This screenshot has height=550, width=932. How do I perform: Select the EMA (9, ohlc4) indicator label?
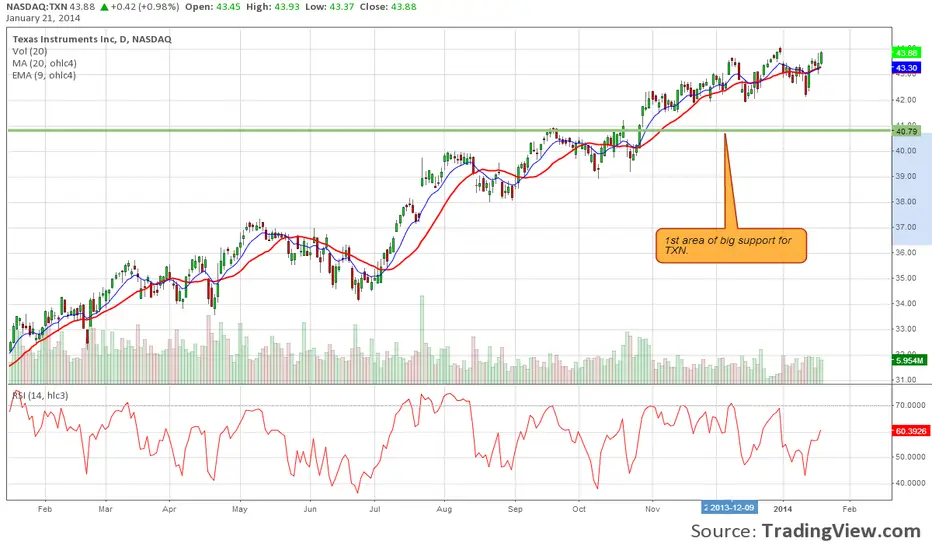point(44,75)
